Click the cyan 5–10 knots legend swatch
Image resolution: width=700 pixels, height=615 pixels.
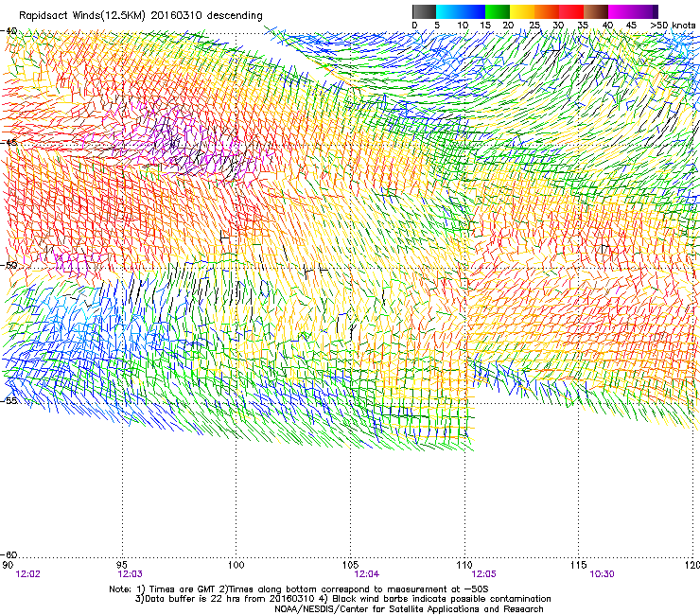(448, 11)
